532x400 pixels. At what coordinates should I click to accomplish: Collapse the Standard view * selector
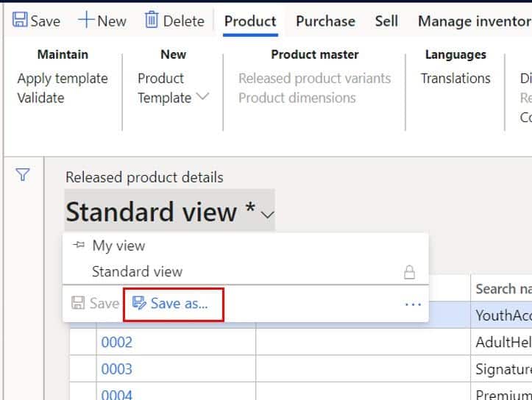[x=170, y=210]
